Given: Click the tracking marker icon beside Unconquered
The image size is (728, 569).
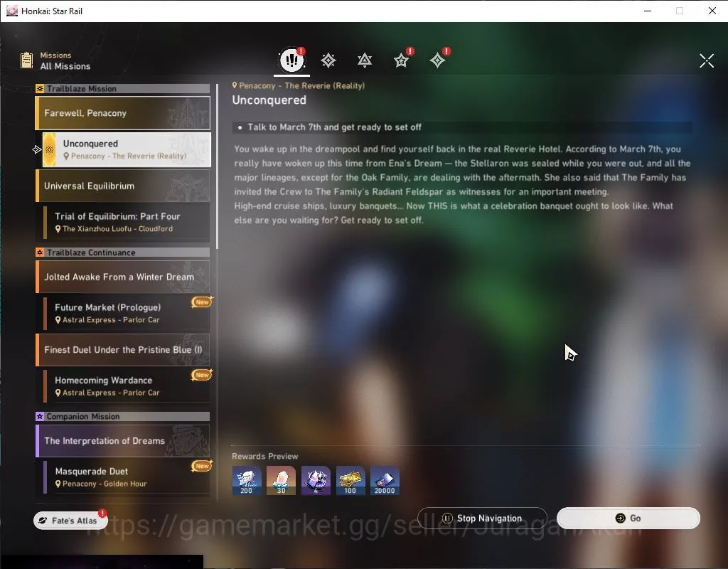Looking at the screenshot, I should (37, 149).
